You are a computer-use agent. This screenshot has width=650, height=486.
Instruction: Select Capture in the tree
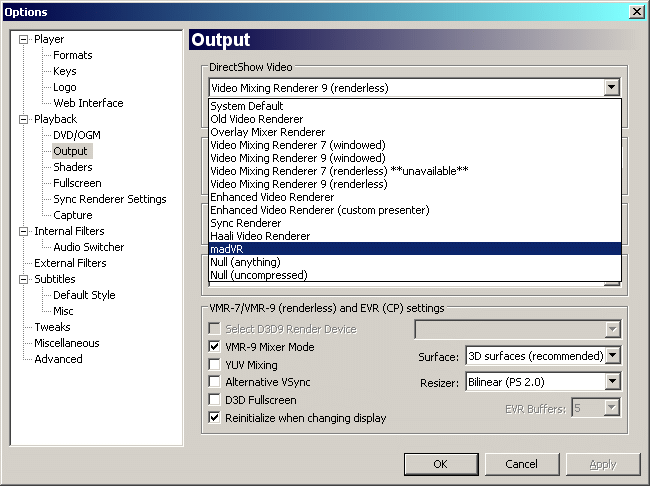(x=73, y=215)
